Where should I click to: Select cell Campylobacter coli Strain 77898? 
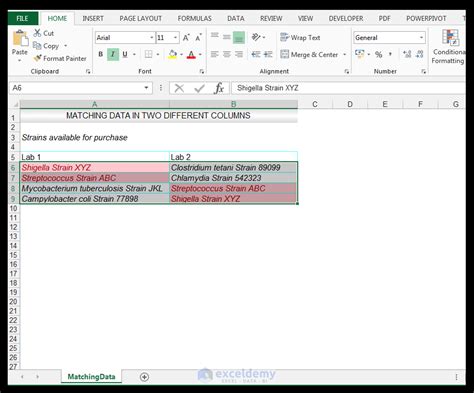(95, 199)
